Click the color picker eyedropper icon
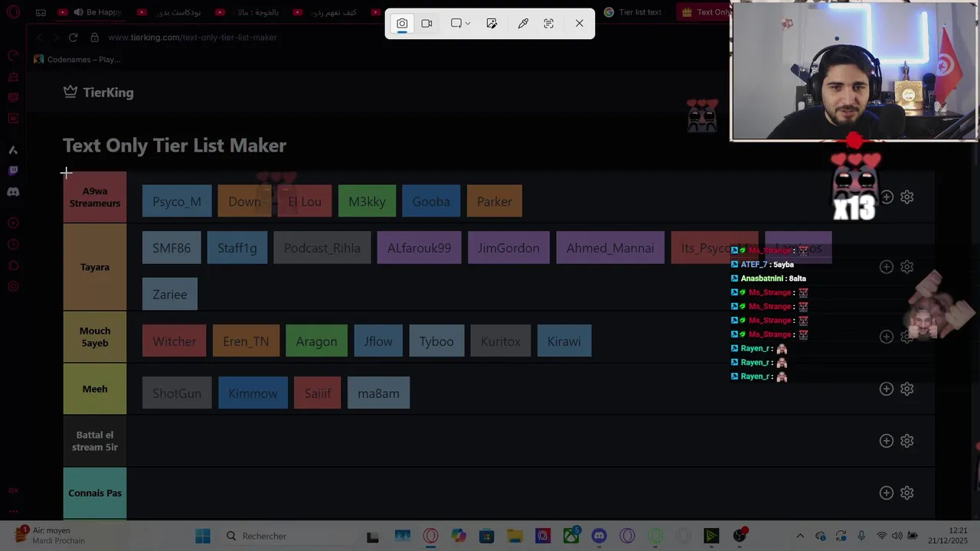Image resolution: width=980 pixels, height=551 pixels. [x=523, y=24]
